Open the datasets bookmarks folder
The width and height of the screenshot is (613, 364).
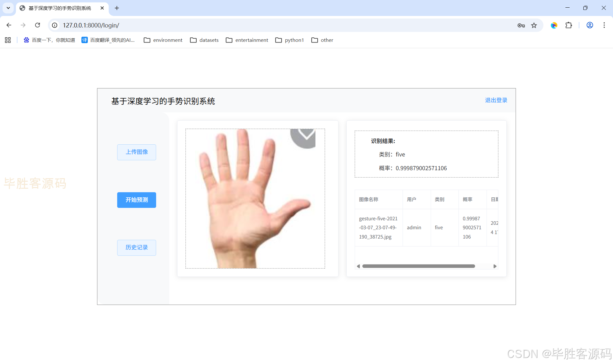click(x=204, y=40)
